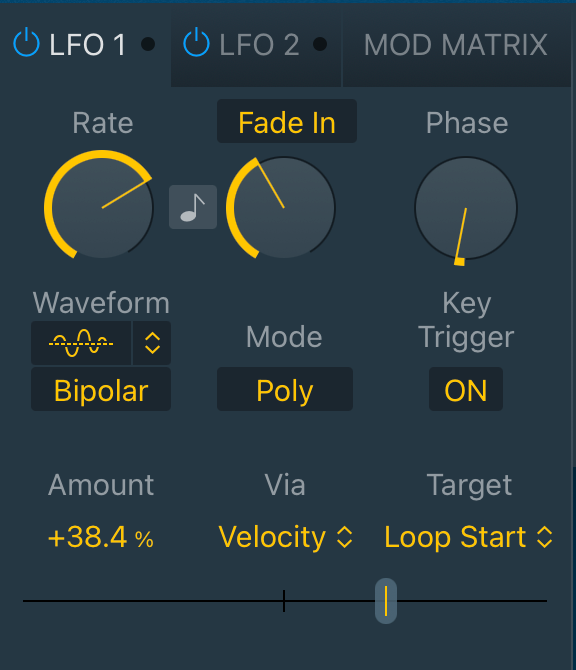Click the Fade In knob
The height and width of the screenshot is (670, 576).
click(283, 208)
